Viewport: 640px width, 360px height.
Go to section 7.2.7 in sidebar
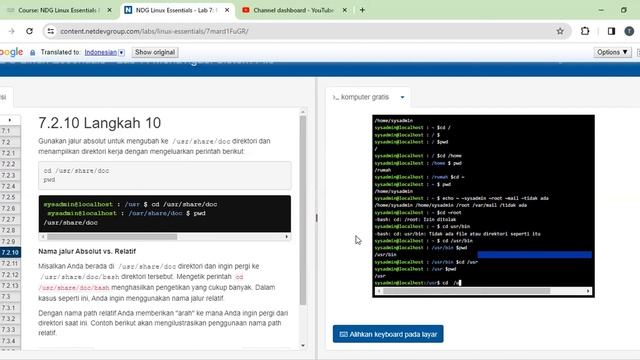pyautogui.click(x=10, y=219)
